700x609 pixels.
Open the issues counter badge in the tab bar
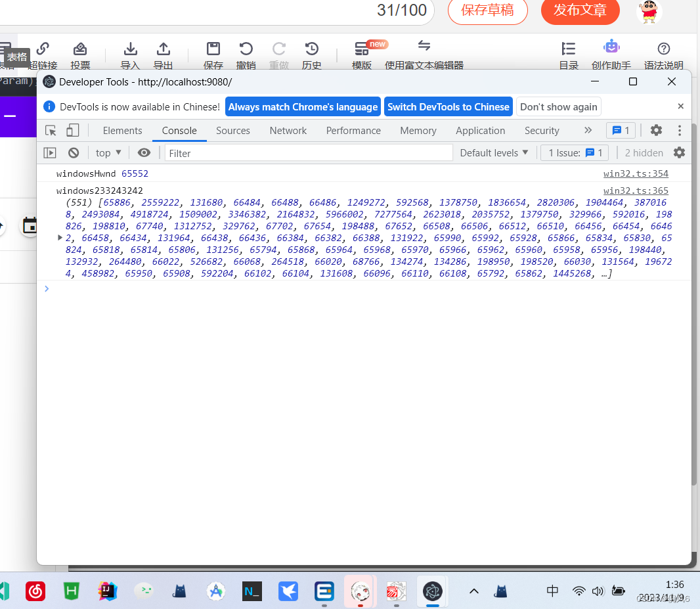point(621,130)
